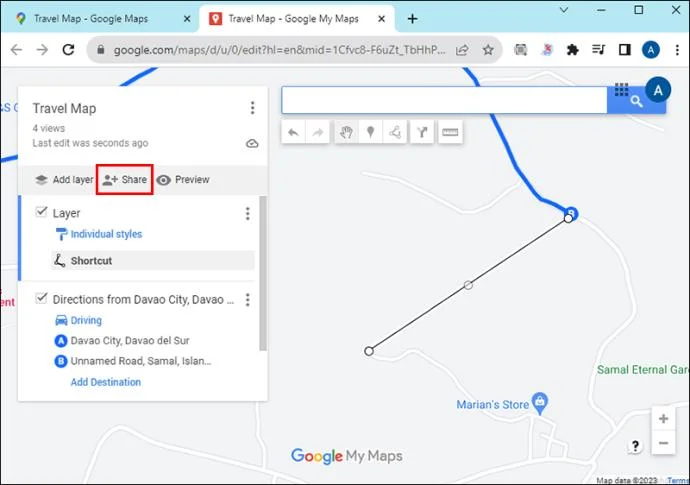Go forward in browser history
Screen dimensions: 690x485
42,50
